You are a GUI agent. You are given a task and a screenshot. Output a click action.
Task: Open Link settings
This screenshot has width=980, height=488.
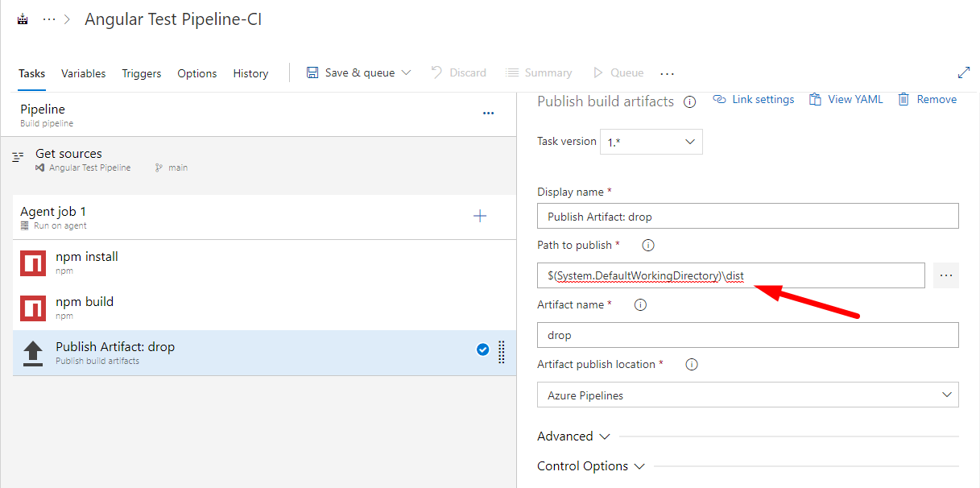(754, 100)
